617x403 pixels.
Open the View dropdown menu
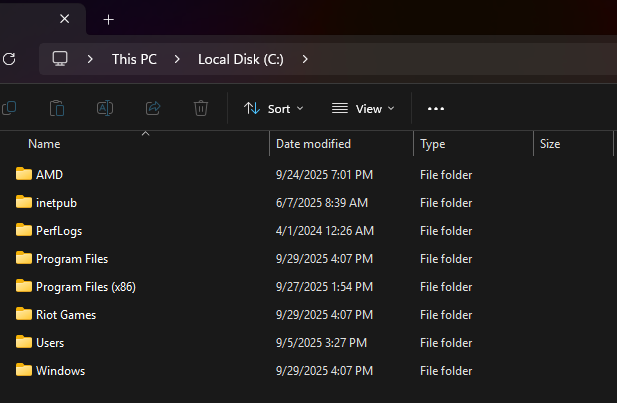click(362, 108)
